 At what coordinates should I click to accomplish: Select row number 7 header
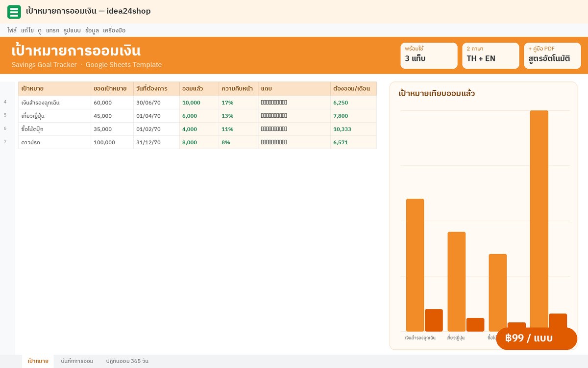tap(5, 142)
